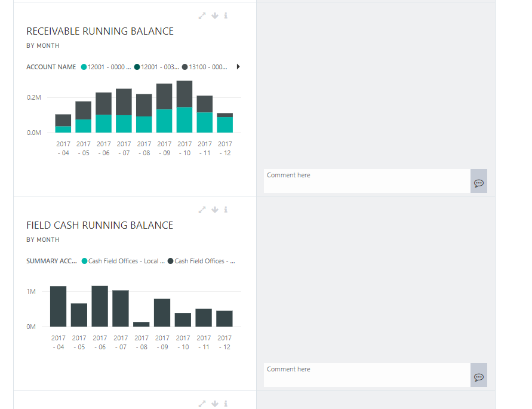Click comment field beside Field Cash Running Balance

[367, 375]
